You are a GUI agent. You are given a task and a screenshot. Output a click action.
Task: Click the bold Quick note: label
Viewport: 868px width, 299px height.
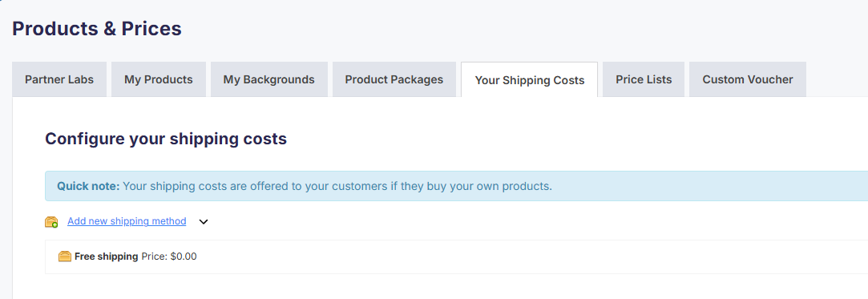pos(88,186)
